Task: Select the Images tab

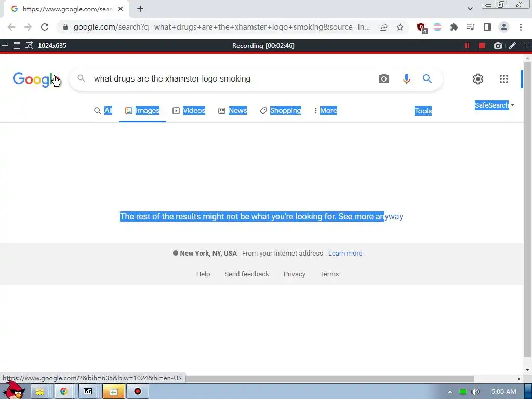Action: (x=142, y=111)
